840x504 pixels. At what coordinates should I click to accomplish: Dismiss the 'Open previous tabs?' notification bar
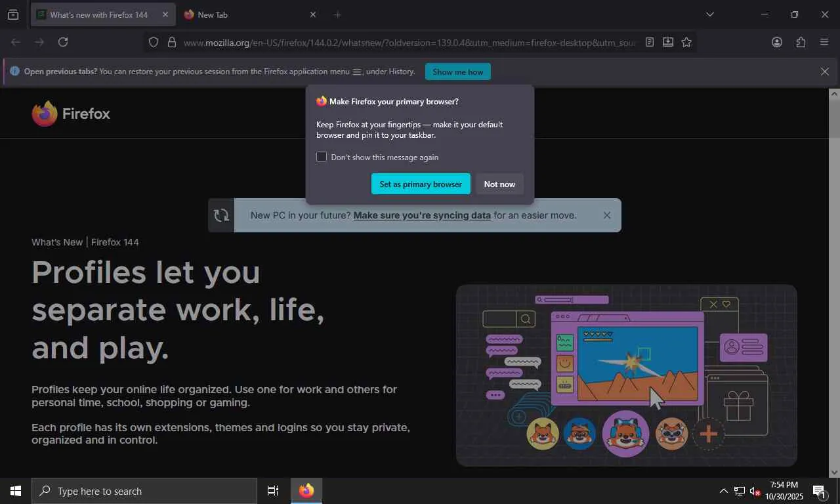825,72
